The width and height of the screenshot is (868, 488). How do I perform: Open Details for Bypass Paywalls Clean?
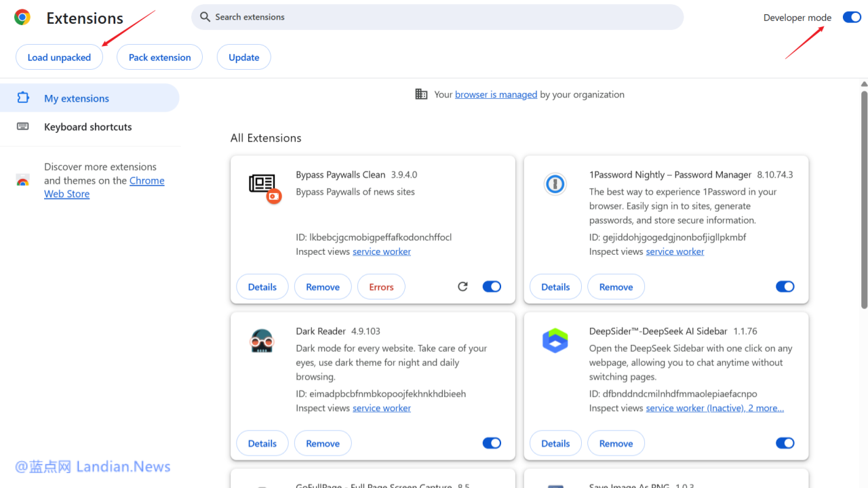pyautogui.click(x=262, y=287)
